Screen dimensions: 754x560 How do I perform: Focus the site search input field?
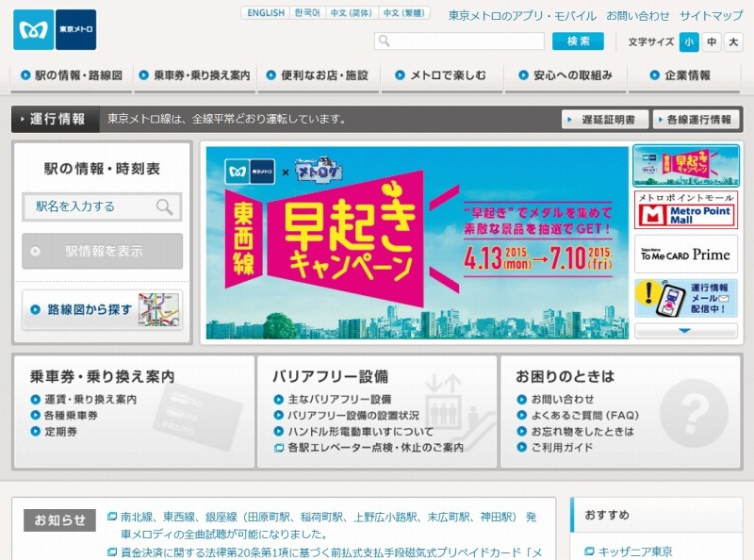pyautogui.click(x=459, y=41)
